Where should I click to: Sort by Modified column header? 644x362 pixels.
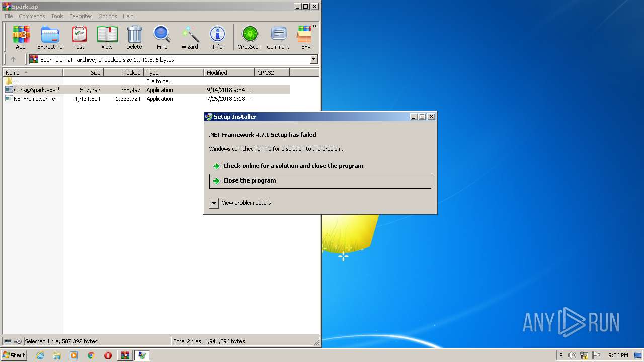tap(229, 73)
